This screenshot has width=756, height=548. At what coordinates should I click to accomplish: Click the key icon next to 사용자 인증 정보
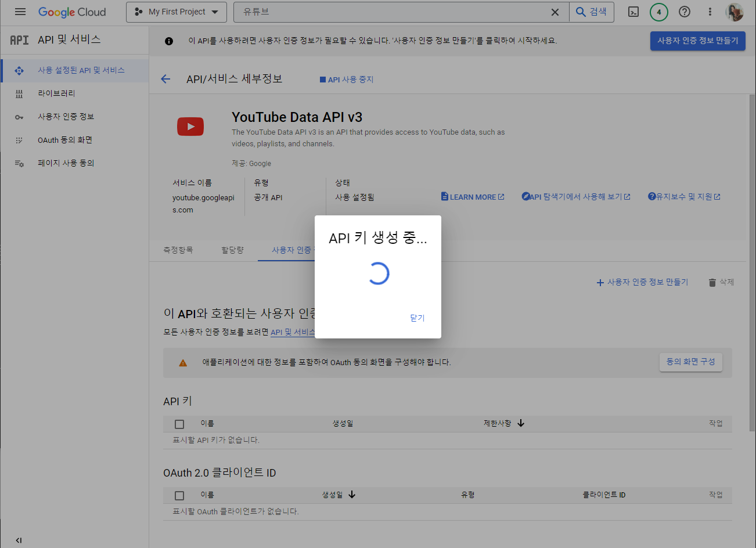(19, 117)
